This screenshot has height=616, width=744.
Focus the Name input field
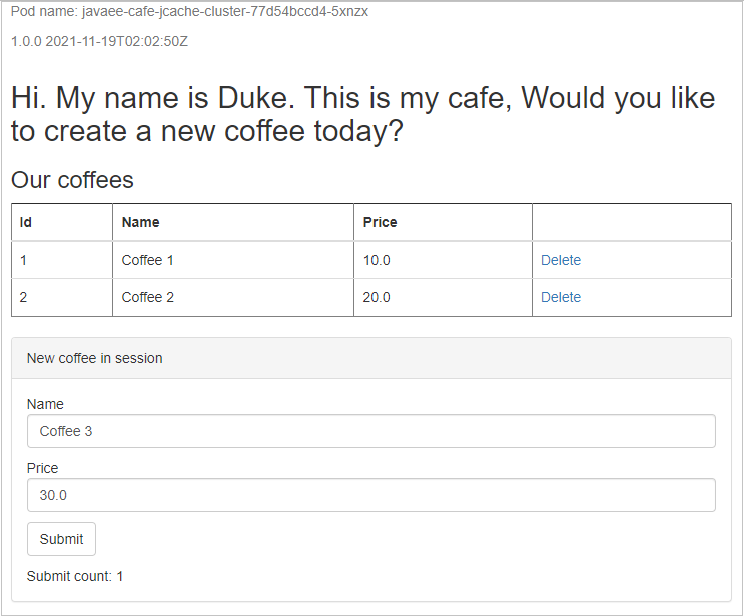coord(371,431)
